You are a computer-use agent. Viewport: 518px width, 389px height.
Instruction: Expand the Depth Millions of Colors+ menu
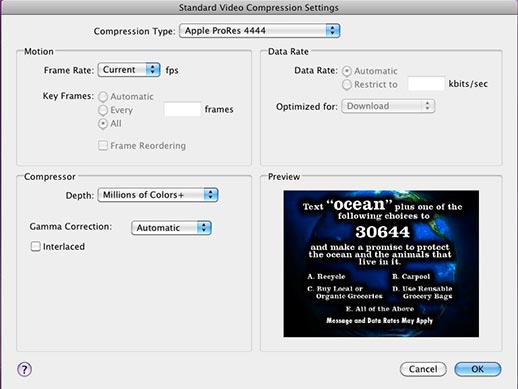[158, 195]
